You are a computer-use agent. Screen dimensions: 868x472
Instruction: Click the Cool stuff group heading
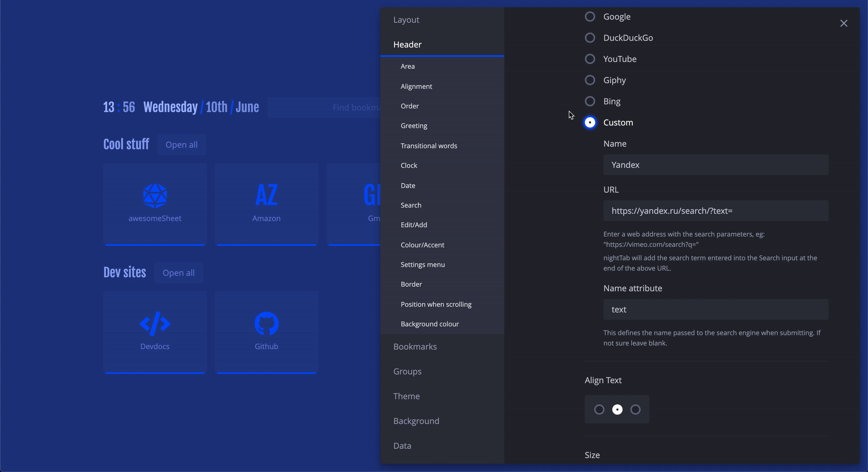[126, 144]
